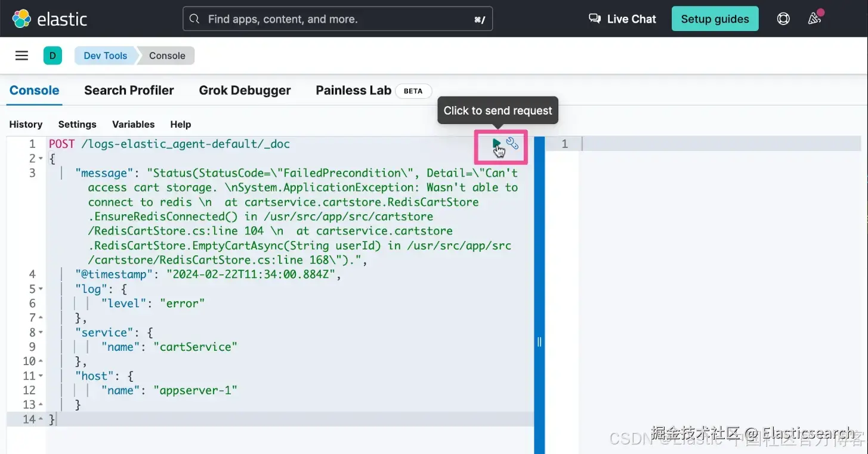Open the help lifebuoy icon
Screen dimensions: 868x454
[783, 19]
